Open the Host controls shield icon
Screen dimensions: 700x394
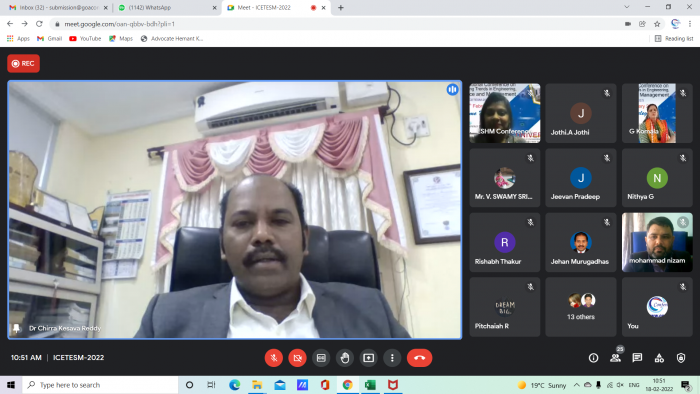coord(681,358)
